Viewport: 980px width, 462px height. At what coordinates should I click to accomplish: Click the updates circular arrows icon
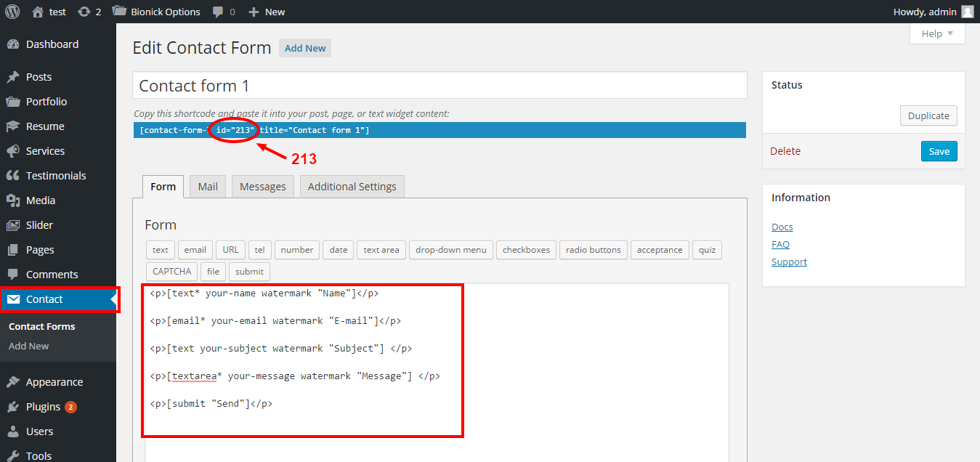(84, 12)
